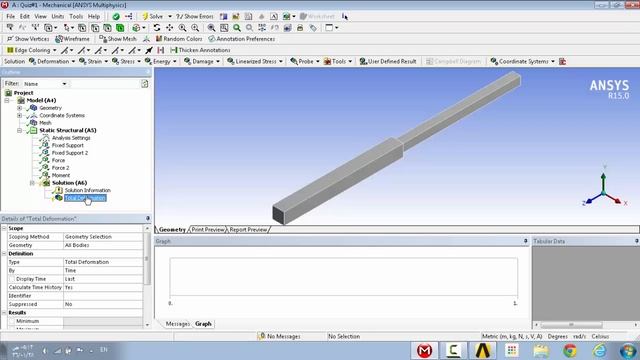Click the refresh icon beside outline filter
This screenshot has width=640, height=360.
click(x=144, y=84)
